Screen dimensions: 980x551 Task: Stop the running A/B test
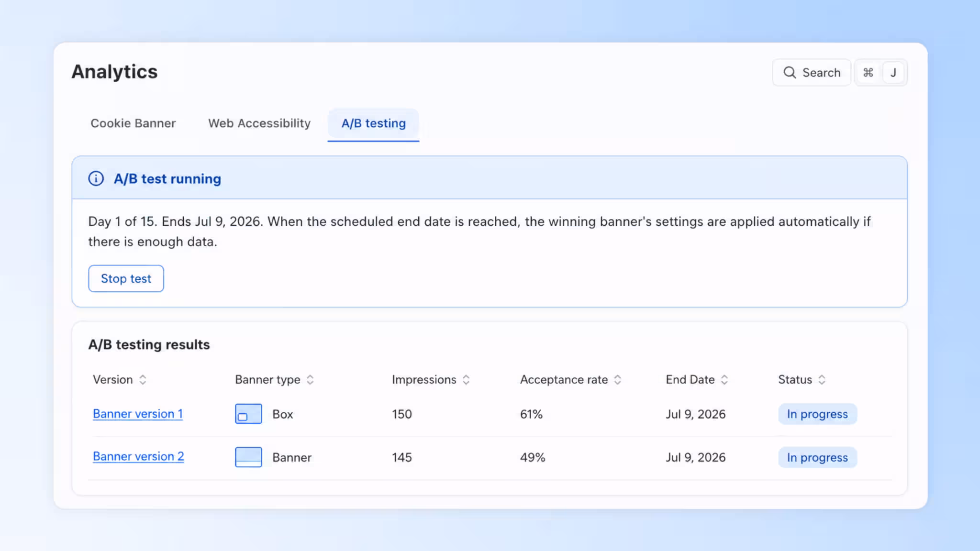(x=126, y=278)
